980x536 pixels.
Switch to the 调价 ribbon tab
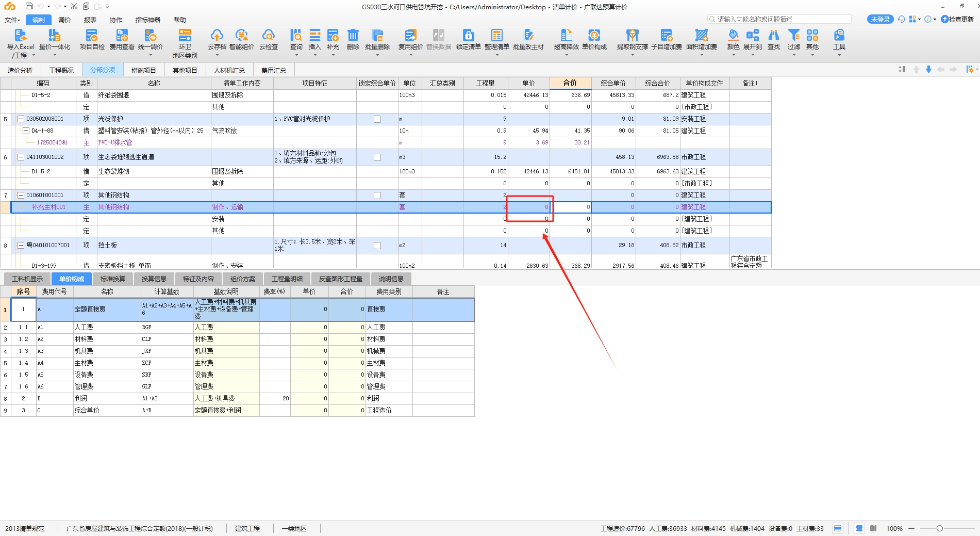(64, 20)
